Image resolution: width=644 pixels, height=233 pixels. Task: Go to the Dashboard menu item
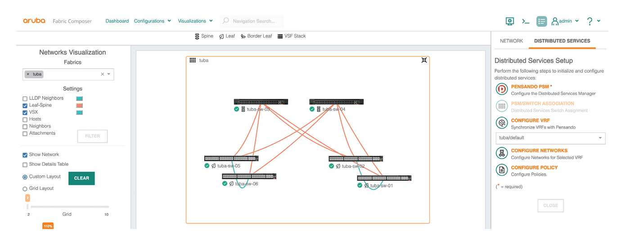pos(117,21)
